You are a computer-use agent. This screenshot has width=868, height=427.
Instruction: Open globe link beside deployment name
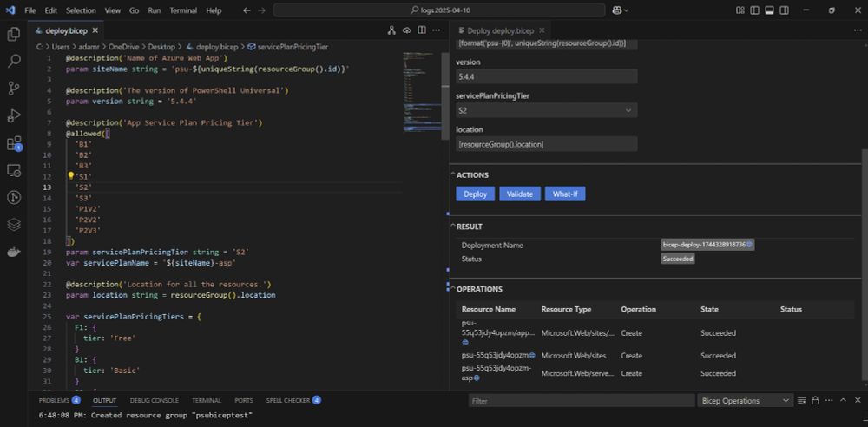click(750, 244)
